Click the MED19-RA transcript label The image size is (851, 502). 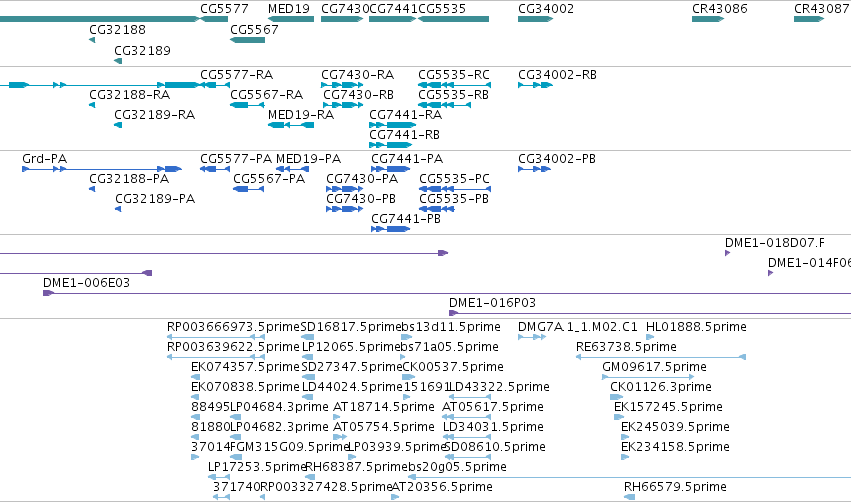point(301,115)
